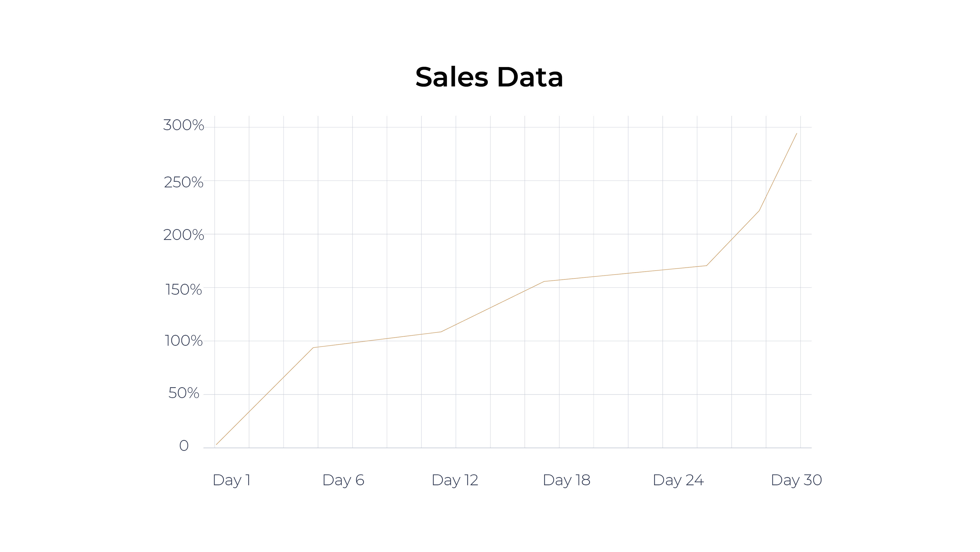980x552 pixels.
Task: Select the "Day 6" x-axis label
Action: (x=343, y=481)
